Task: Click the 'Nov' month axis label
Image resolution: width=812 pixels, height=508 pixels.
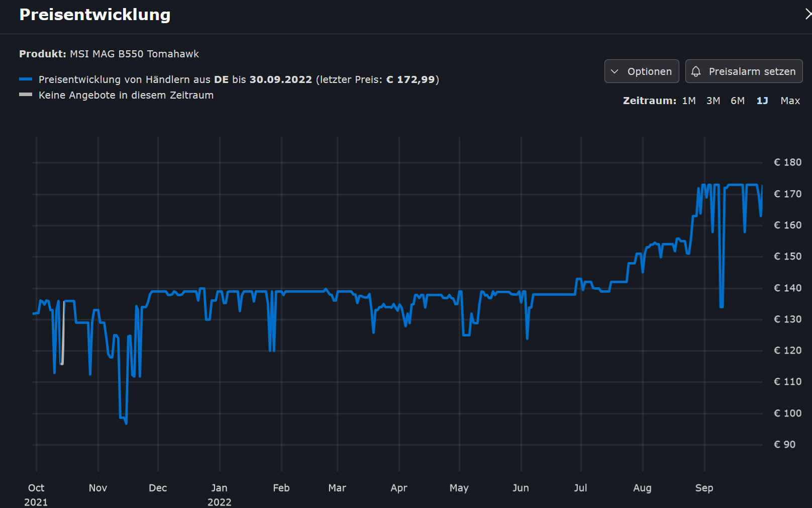Action: point(98,488)
